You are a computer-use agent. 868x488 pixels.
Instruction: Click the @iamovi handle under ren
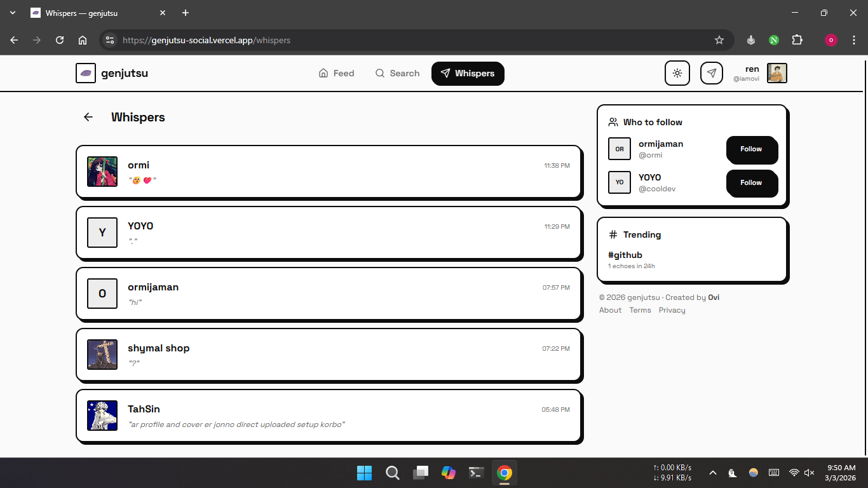tap(746, 79)
